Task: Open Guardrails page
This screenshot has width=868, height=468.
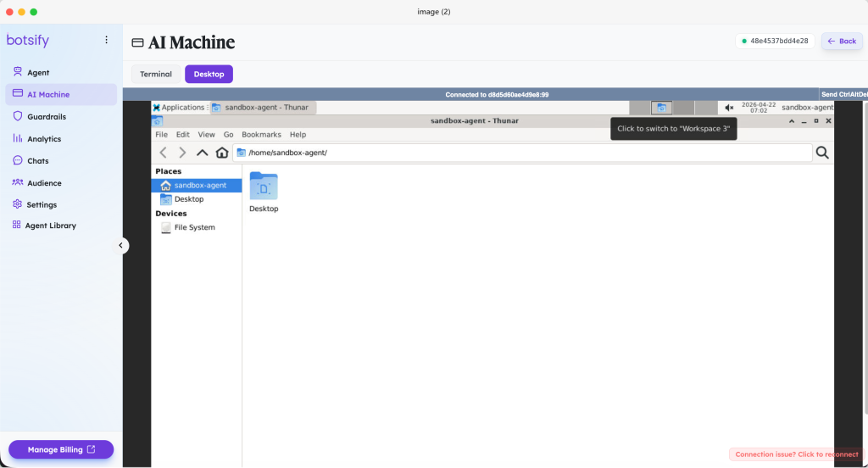Action: 61,117
